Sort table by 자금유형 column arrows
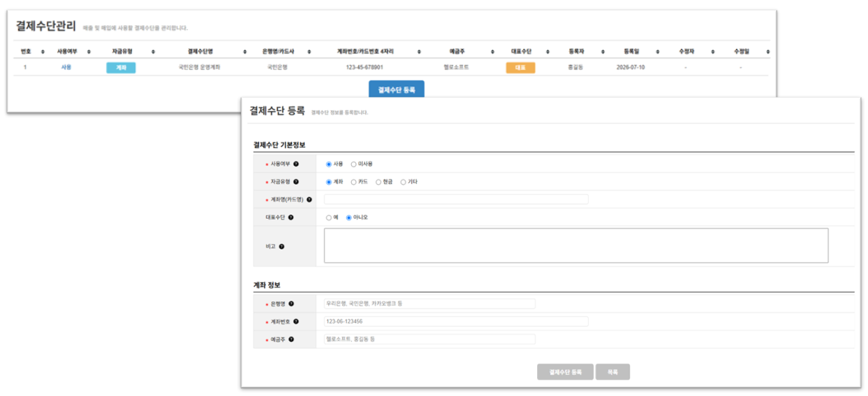The image size is (868, 396). (153, 52)
